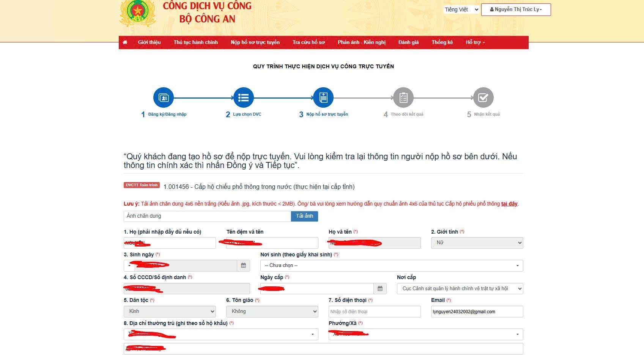Open the calendar picker next to Sinh ngày

(243, 265)
